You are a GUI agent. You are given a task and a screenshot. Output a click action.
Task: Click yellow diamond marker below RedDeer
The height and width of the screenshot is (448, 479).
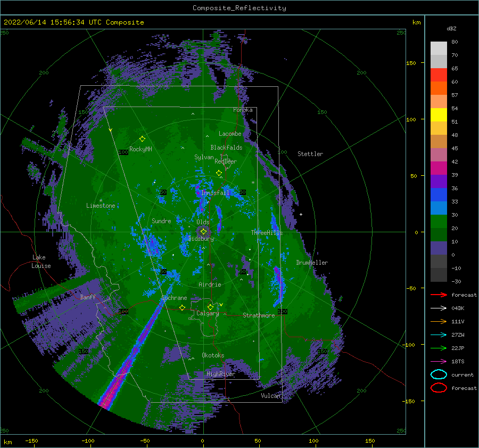tap(219, 173)
